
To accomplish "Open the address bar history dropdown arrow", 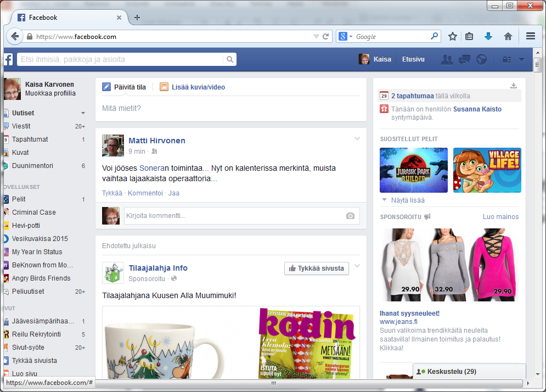I will [x=316, y=37].
